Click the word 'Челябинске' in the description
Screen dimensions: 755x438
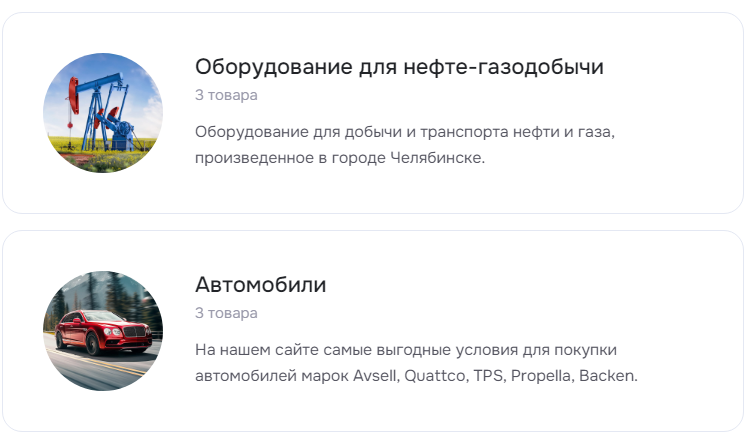coord(437,157)
